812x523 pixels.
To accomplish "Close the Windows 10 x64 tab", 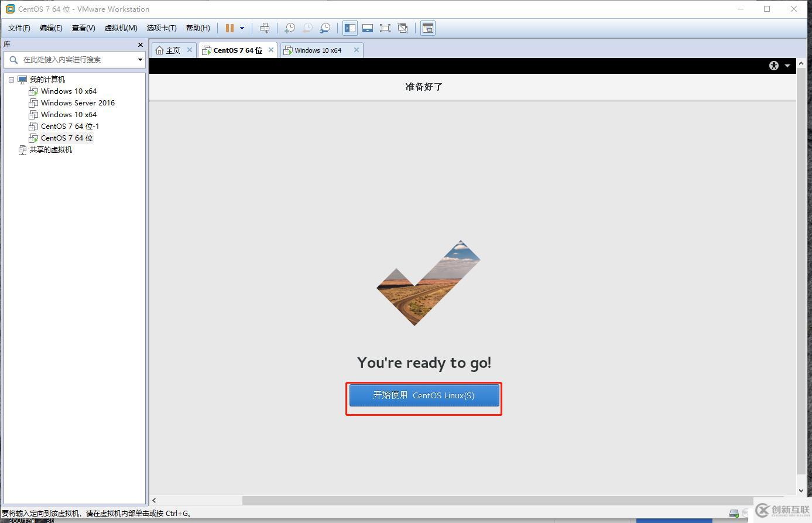I will tap(356, 50).
